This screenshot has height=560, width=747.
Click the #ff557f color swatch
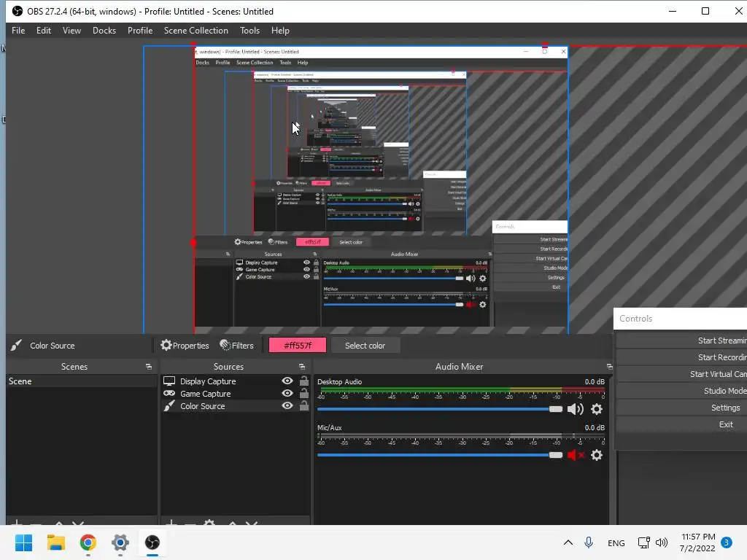(298, 345)
